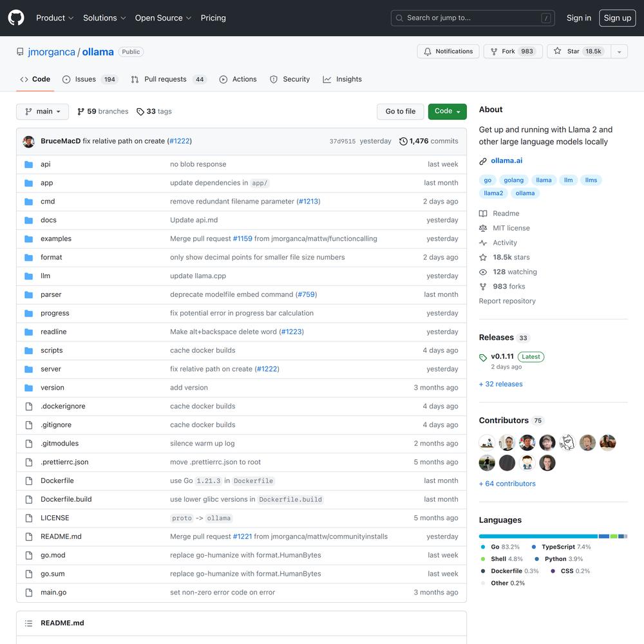Open the Pull requests tab
The image size is (644, 644).
click(x=168, y=79)
